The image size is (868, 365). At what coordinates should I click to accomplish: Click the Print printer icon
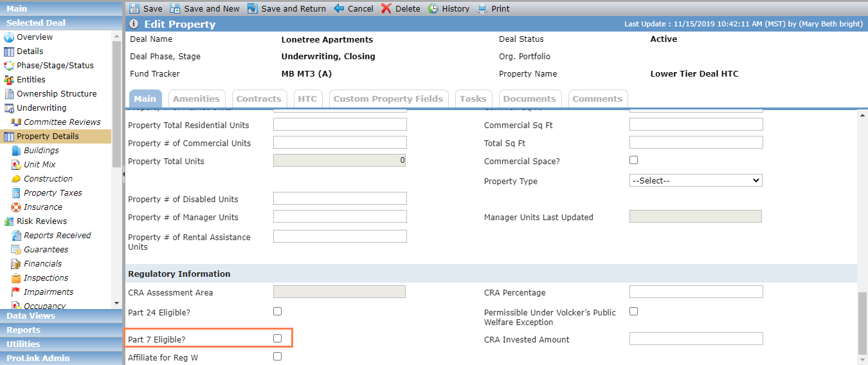pyautogui.click(x=482, y=8)
